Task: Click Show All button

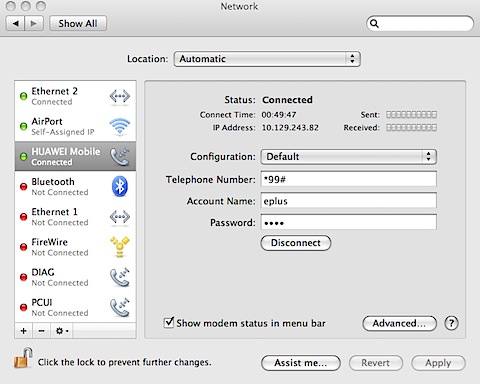Action: point(78,23)
